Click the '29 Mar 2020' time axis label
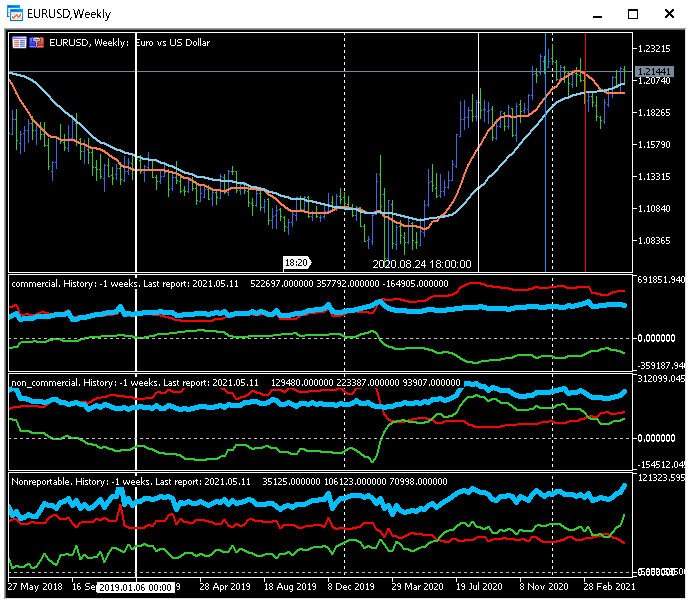688x602 pixels. click(x=417, y=587)
